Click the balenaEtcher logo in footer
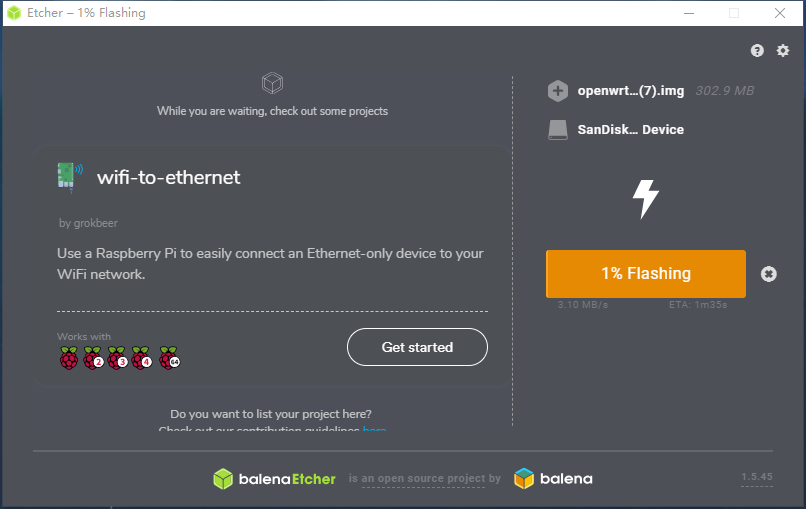 [275, 479]
